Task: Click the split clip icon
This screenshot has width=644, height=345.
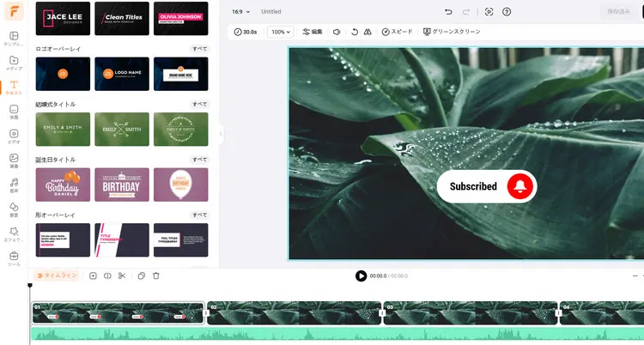Action: coord(107,276)
